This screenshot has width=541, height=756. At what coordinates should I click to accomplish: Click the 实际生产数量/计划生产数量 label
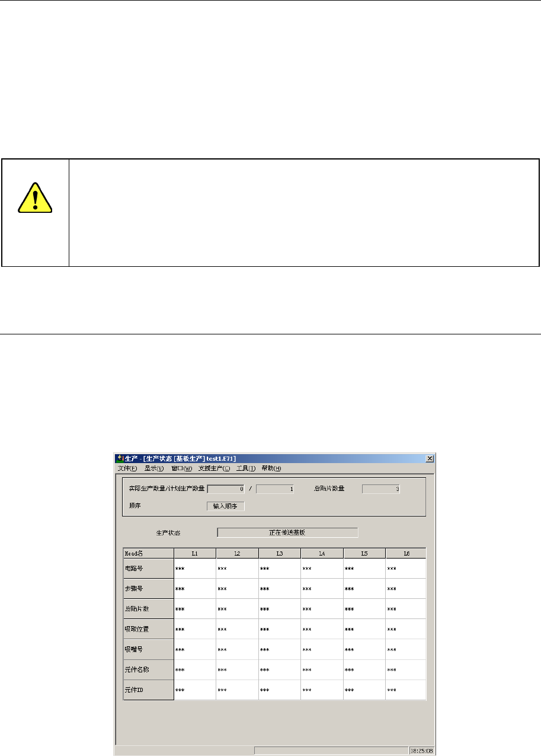click(167, 489)
